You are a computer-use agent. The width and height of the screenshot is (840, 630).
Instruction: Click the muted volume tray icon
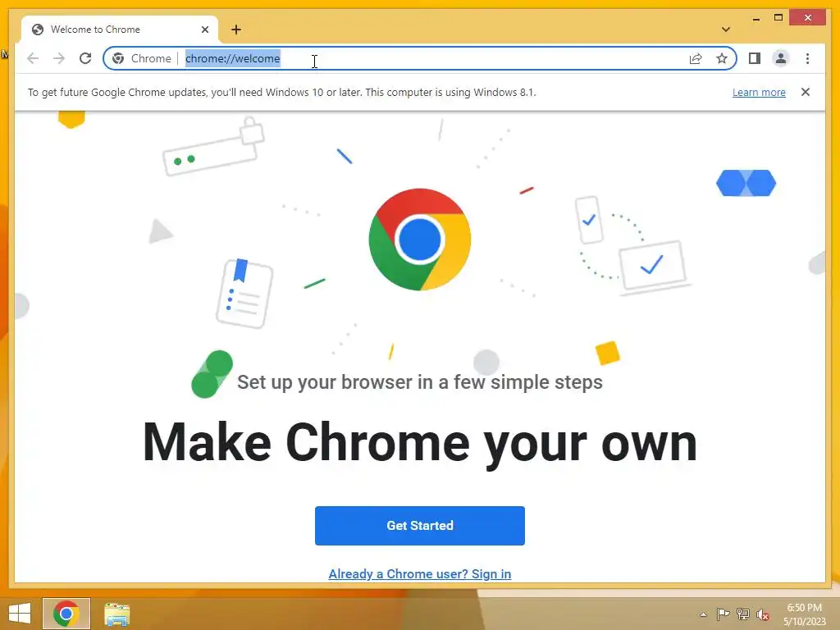[763, 614]
